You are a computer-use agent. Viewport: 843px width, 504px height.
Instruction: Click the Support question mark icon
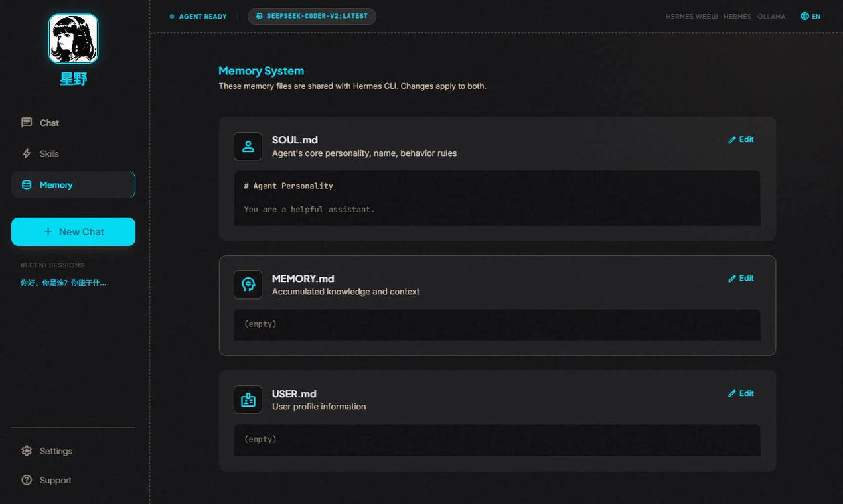[27, 479]
